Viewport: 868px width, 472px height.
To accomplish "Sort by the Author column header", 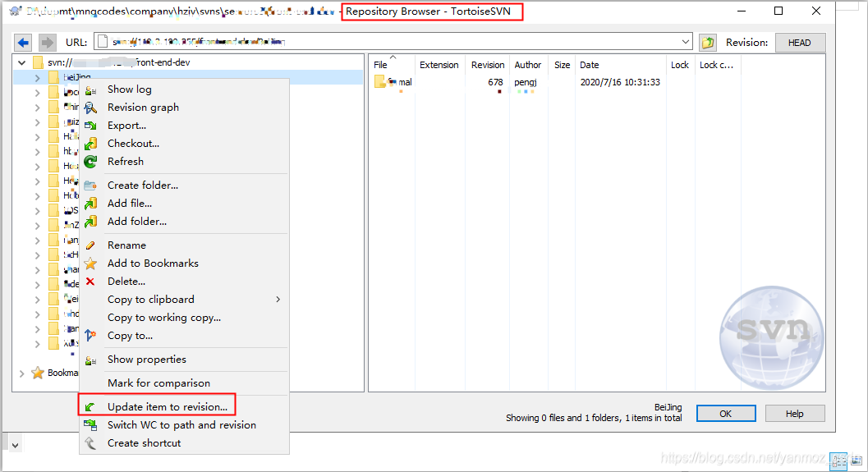I will tap(528, 65).
